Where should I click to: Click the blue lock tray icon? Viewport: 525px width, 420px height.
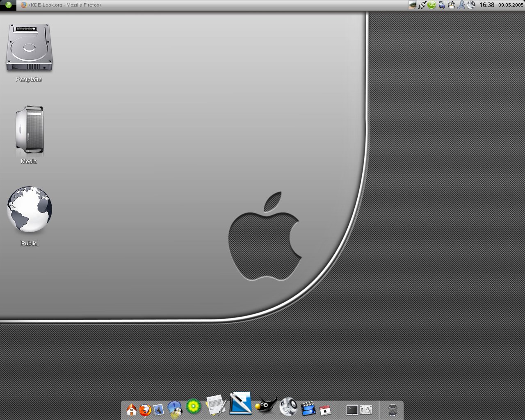tap(441, 5)
